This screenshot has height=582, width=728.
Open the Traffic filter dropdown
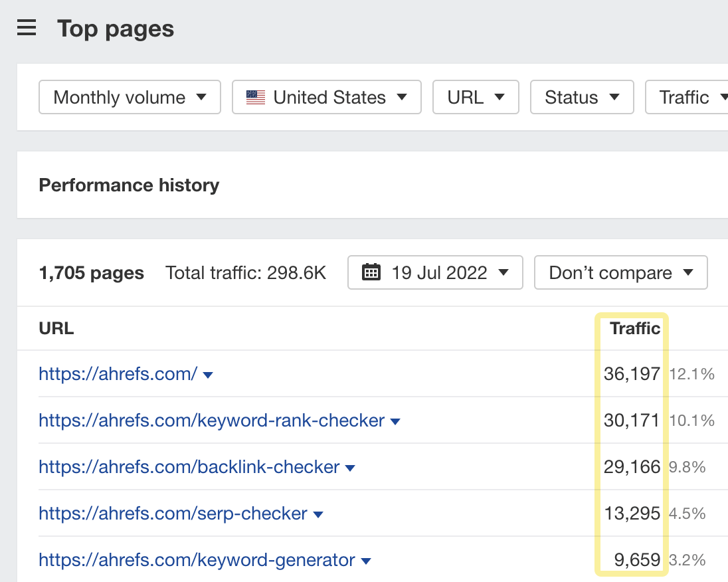687,97
